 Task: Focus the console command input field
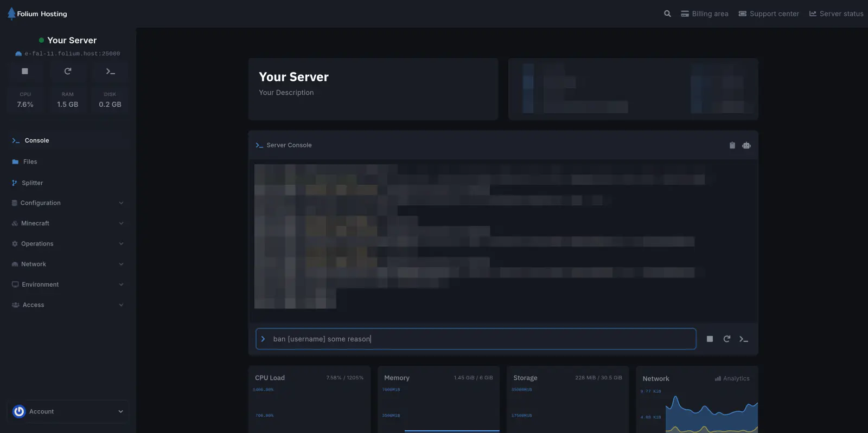pyautogui.click(x=477, y=339)
